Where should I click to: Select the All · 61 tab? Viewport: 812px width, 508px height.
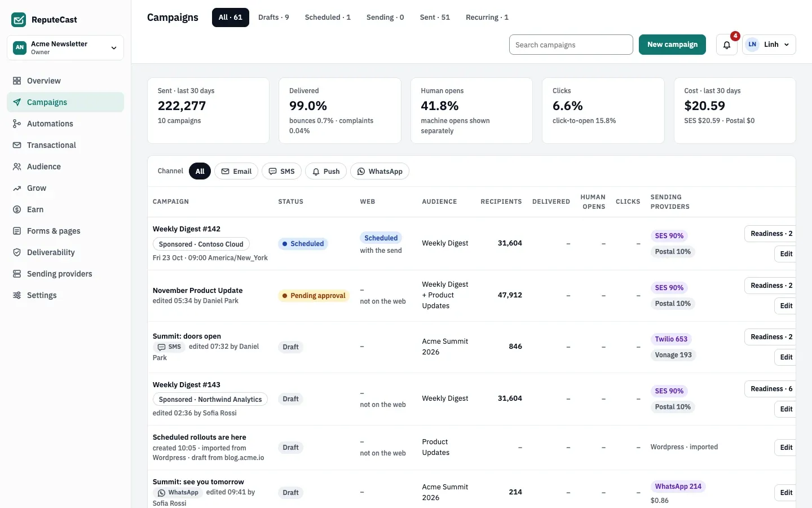point(231,17)
